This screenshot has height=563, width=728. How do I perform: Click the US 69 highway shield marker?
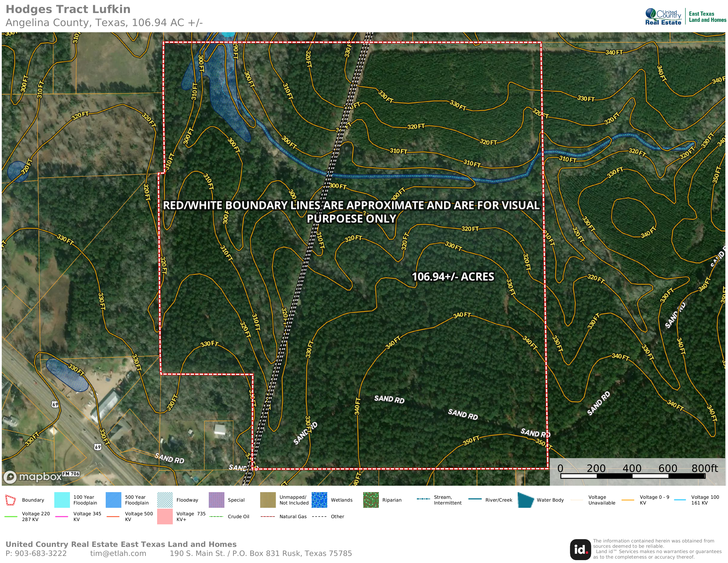pyautogui.click(x=55, y=404)
